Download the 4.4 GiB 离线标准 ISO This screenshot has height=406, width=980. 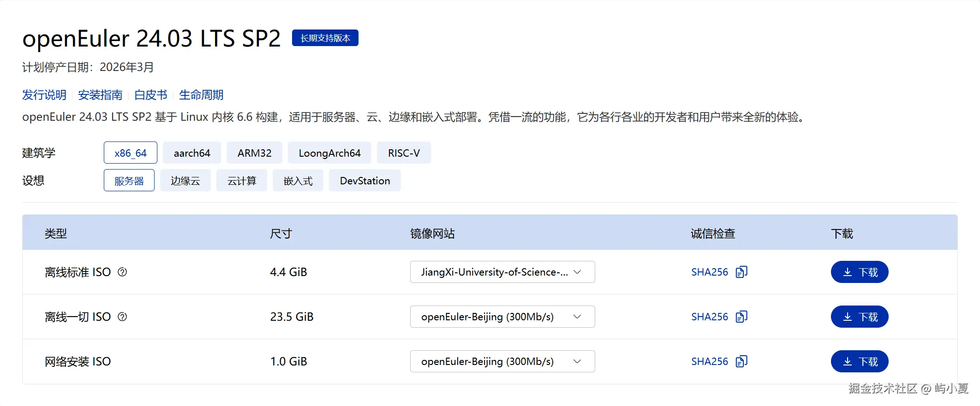pos(859,272)
